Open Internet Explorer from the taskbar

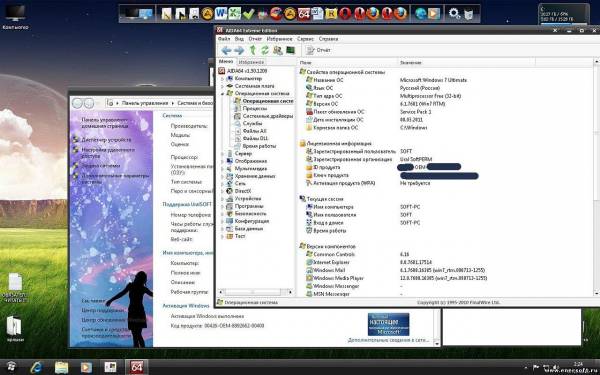coord(37,367)
